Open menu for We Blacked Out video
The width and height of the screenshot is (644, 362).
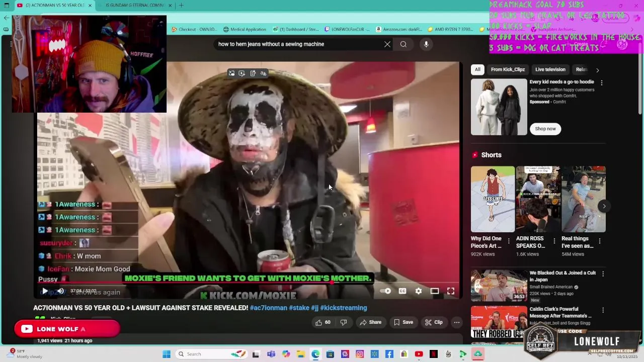point(603,274)
